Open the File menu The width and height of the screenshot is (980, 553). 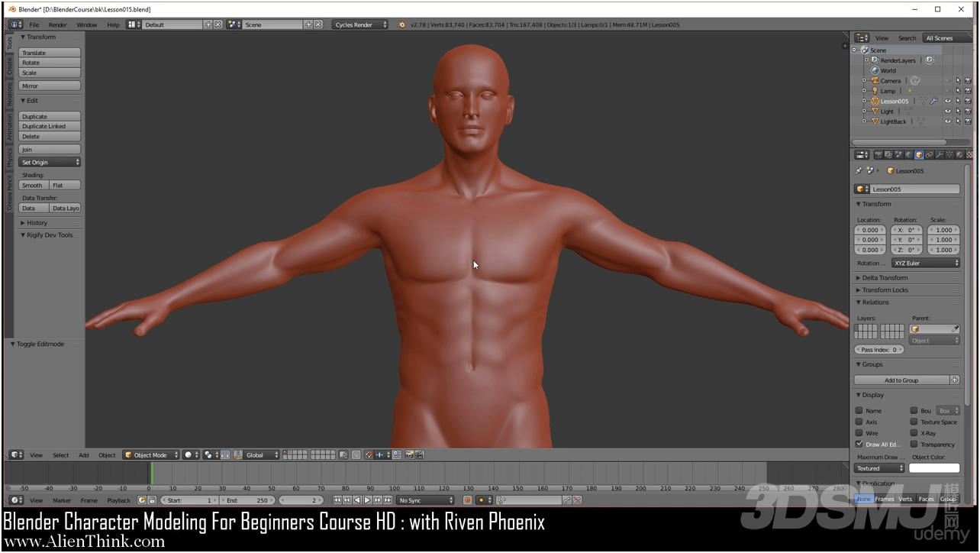(34, 24)
